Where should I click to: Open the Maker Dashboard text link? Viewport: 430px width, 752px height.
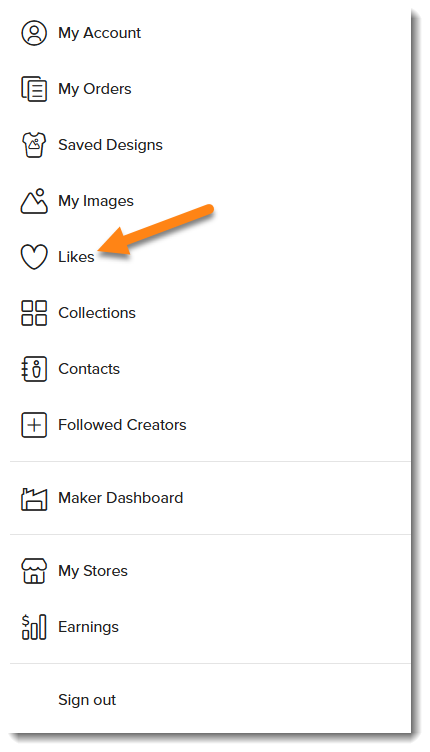[x=121, y=498]
